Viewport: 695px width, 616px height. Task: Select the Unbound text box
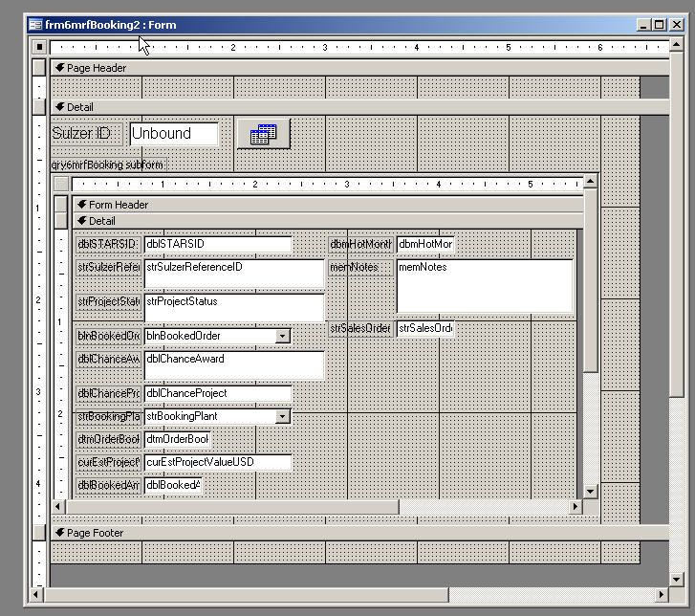pyautogui.click(x=174, y=134)
